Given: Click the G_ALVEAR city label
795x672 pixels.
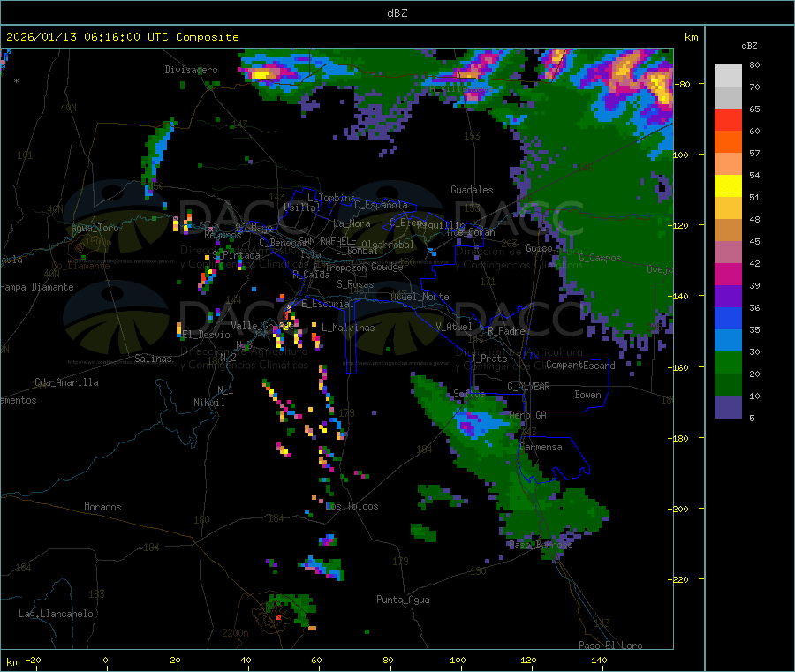Looking at the screenshot, I should point(528,387).
